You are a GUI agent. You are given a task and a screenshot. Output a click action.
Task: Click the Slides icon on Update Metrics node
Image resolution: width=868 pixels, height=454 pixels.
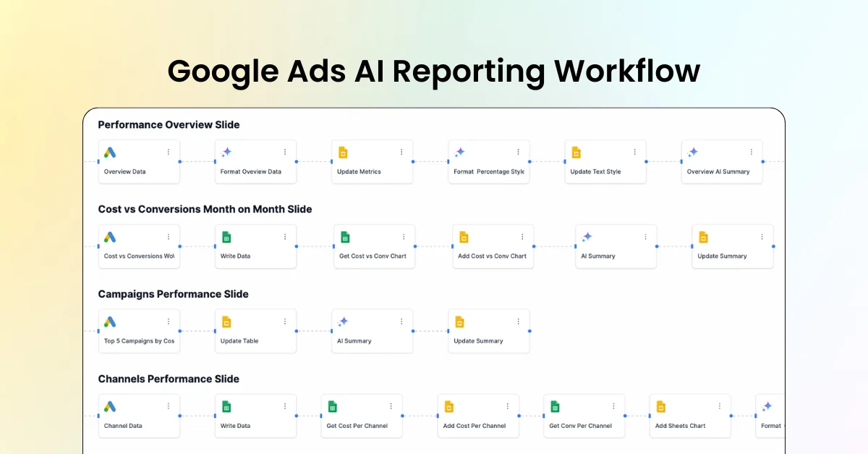[x=343, y=153]
